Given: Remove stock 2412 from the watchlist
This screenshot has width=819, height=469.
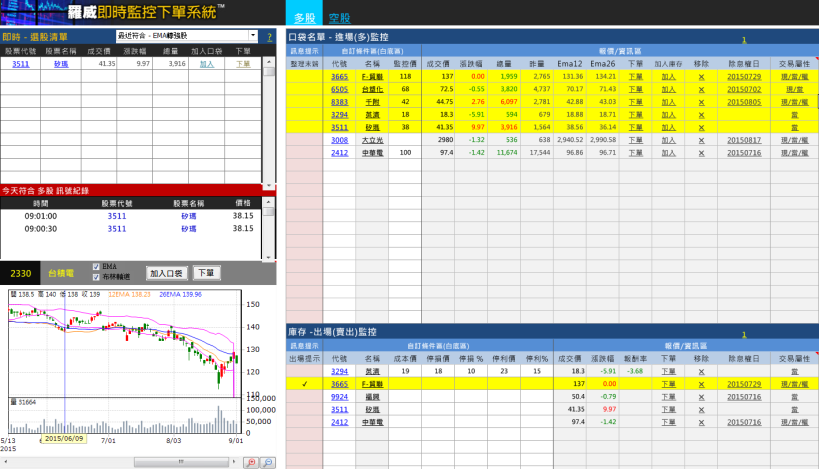Looking at the screenshot, I should (701, 153).
